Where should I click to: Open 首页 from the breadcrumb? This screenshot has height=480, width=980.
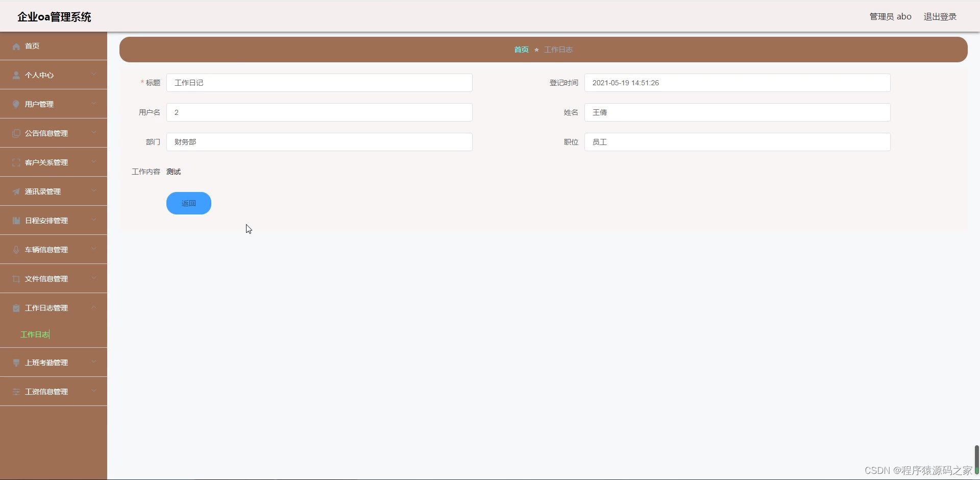pyautogui.click(x=521, y=50)
